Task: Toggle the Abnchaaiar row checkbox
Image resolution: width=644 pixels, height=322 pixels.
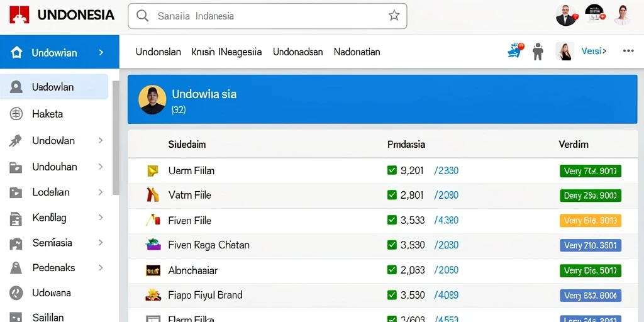Action: 392,270
